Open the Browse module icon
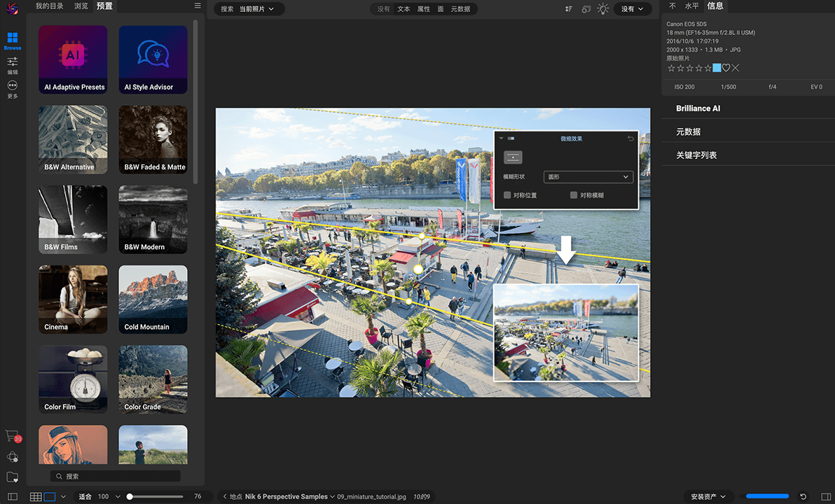Image resolution: width=835 pixels, height=504 pixels. click(x=13, y=39)
